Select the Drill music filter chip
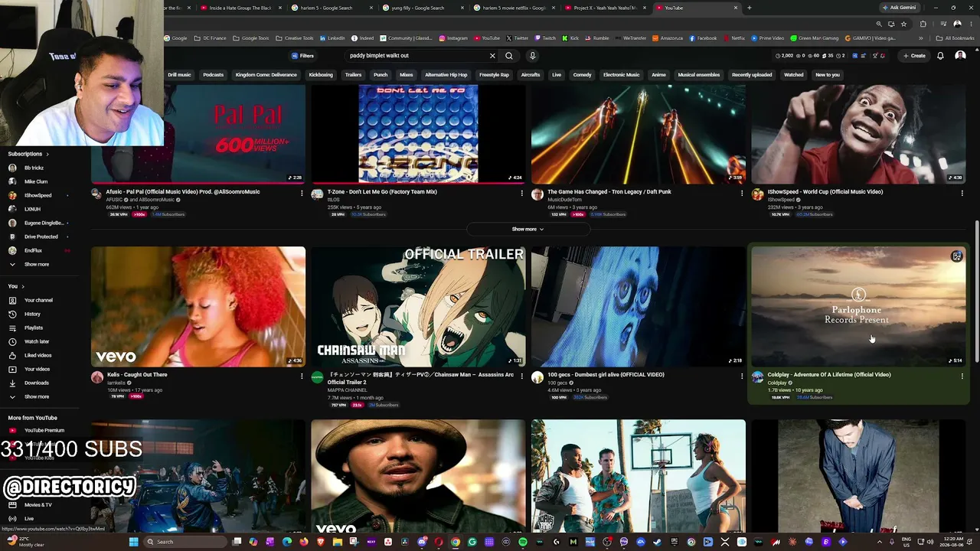Image resolution: width=980 pixels, height=551 pixels. pos(179,75)
